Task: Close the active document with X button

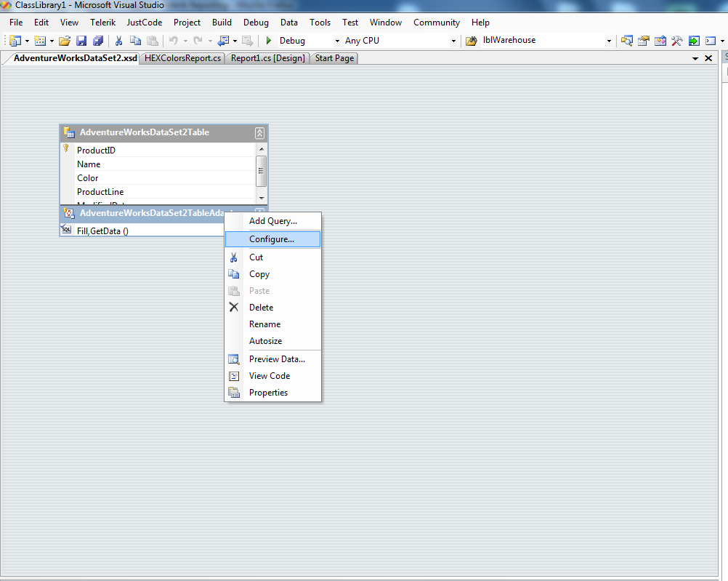Action: pos(708,58)
